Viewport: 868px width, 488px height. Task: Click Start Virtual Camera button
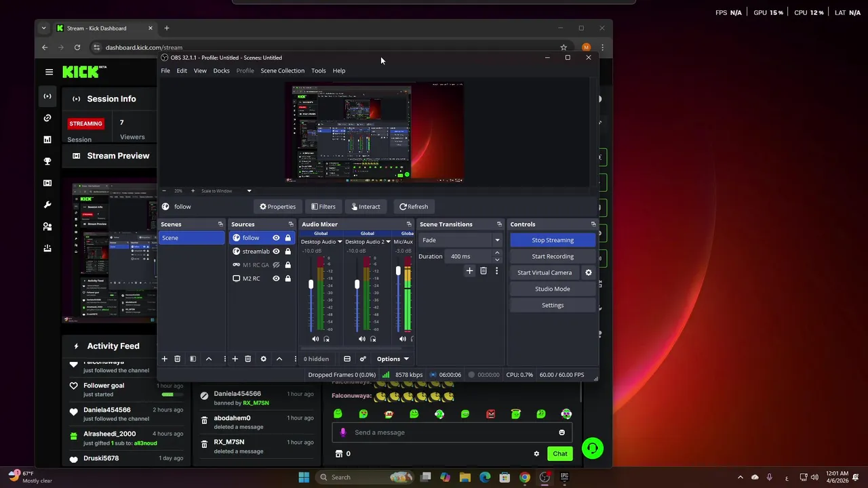pyautogui.click(x=545, y=272)
